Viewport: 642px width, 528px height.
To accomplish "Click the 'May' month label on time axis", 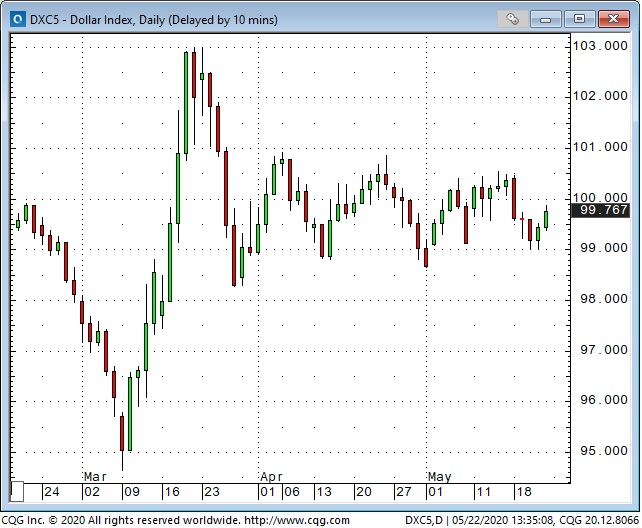I will coord(439,476).
